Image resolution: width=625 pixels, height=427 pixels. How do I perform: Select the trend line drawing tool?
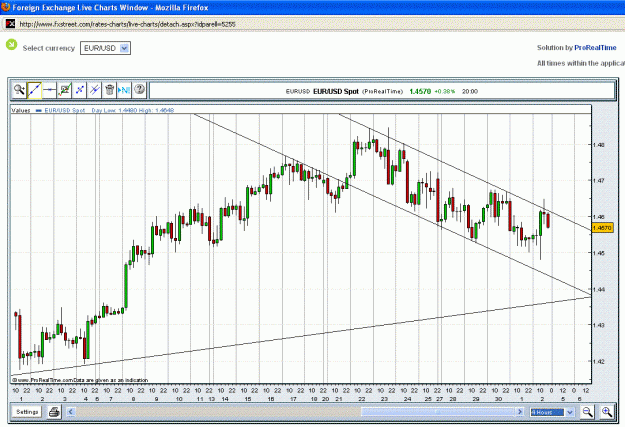tap(34, 90)
